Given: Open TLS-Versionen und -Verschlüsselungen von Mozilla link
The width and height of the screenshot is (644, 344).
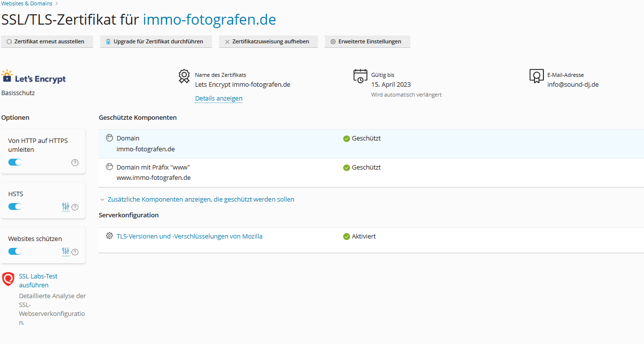Looking at the screenshot, I should point(189,237).
